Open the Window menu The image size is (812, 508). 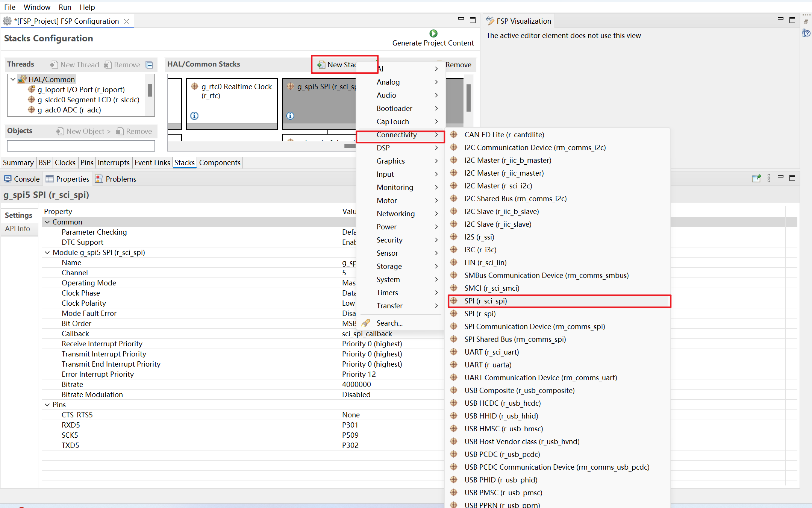pyautogui.click(x=37, y=7)
